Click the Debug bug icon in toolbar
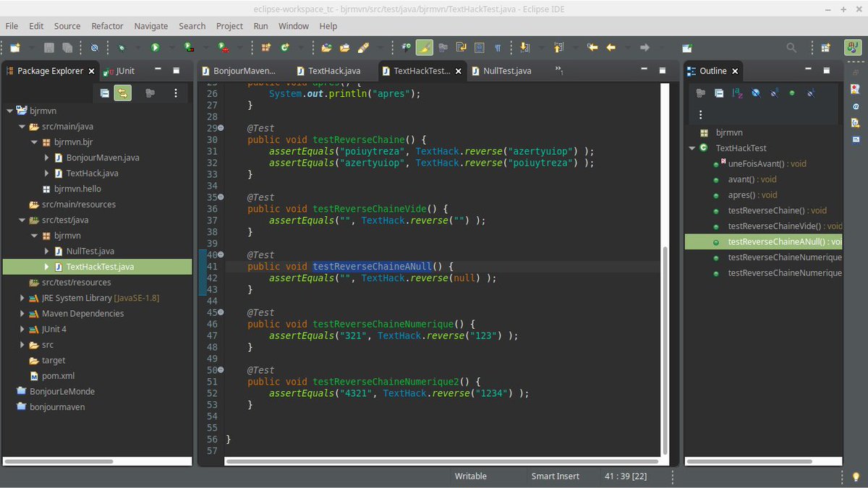Image resolution: width=868 pixels, height=488 pixels. click(x=122, y=48)
